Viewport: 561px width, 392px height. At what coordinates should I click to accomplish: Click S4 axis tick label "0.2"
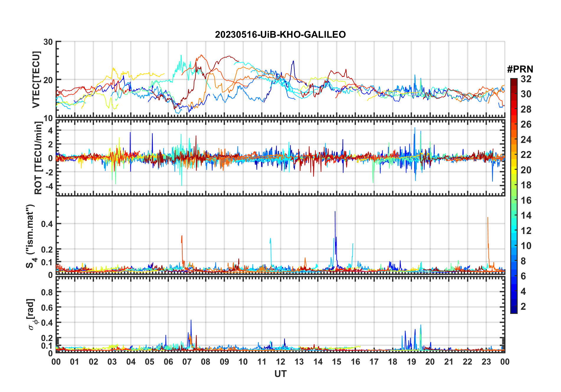47,250
